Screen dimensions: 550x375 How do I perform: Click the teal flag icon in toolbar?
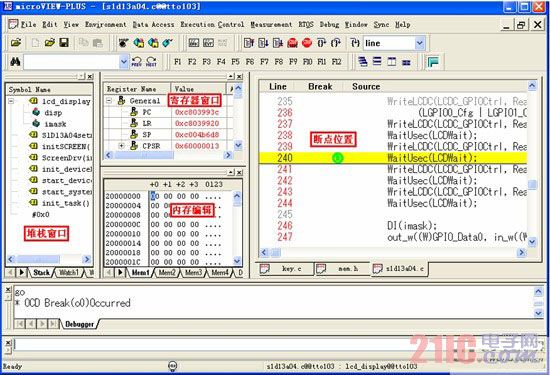[x=434, y=62]
